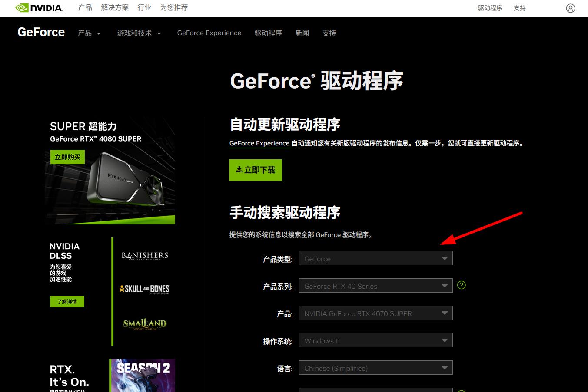
Task: Open the 新闻 nav item
Action: pos(302,33)
